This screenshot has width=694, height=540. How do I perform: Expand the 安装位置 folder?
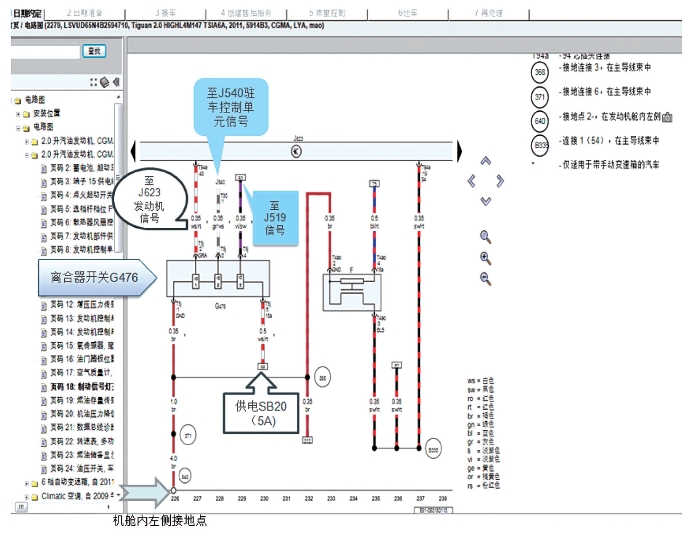pyautogui.click(x=18, y=114)
